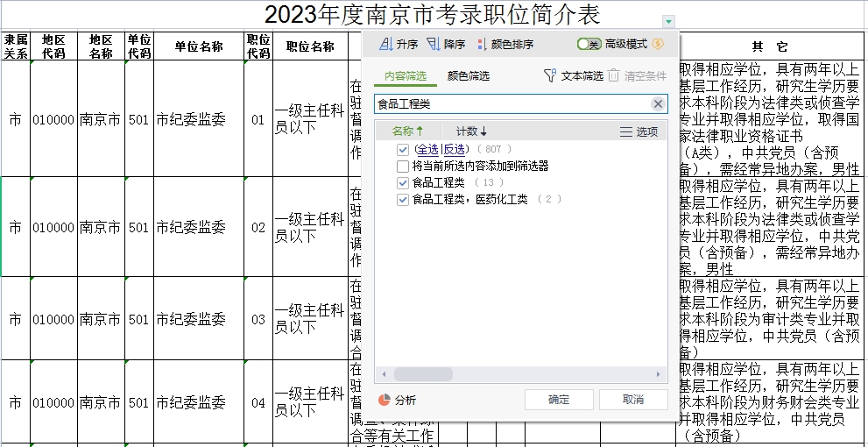Select the 市 cell in row 02
The height and width of the screenshot is (447, 868).
coord(16,227)
